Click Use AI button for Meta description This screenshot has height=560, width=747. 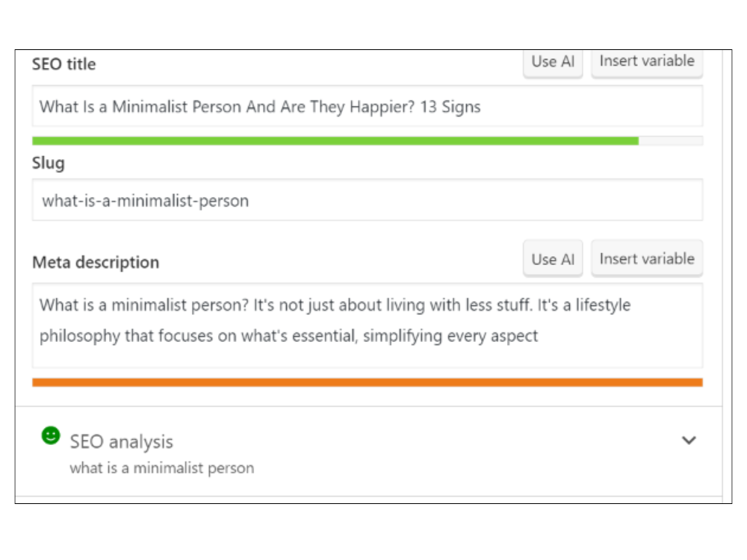tap(553, 259)
